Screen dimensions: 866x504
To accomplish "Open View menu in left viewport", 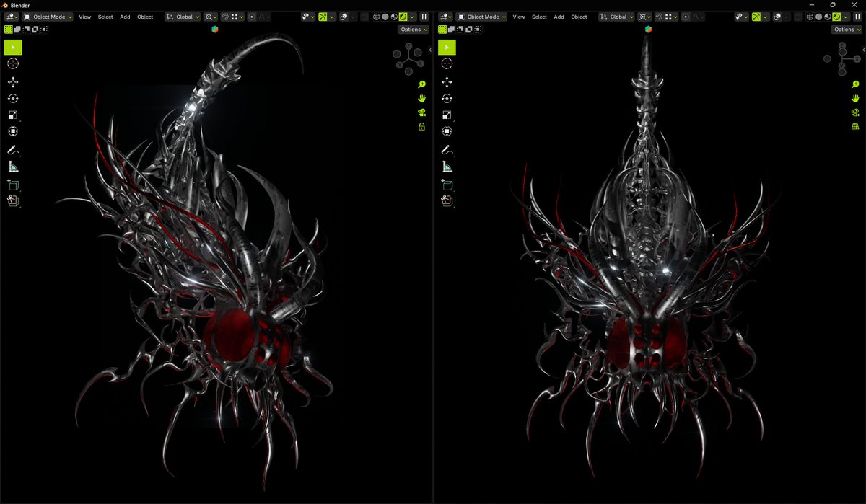I will tap(84, 17).
